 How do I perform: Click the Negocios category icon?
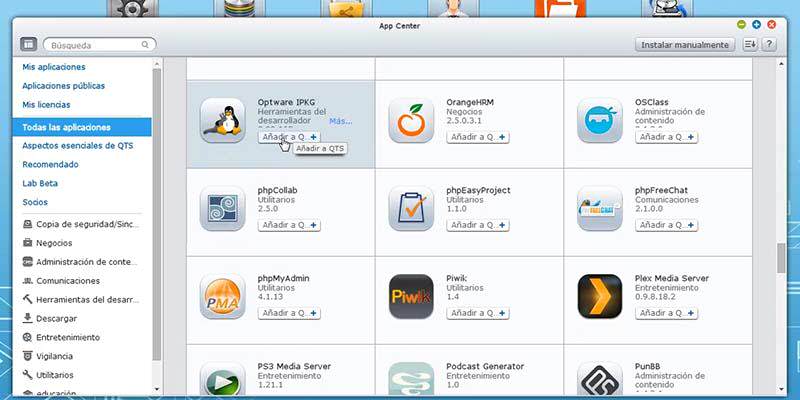pyautogui.click(x=28, y=243)
